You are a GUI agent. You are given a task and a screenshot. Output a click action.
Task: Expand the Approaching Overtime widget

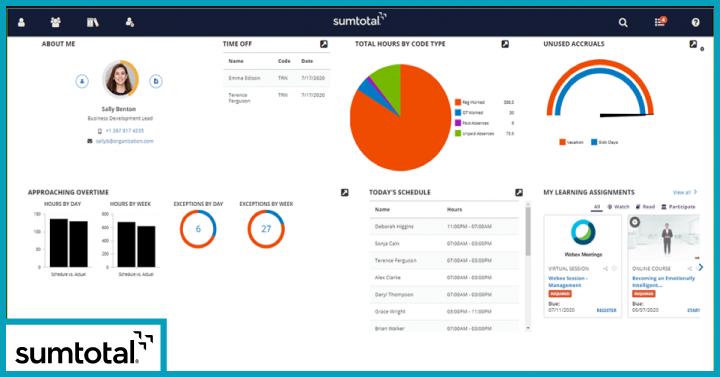[344, 192]
